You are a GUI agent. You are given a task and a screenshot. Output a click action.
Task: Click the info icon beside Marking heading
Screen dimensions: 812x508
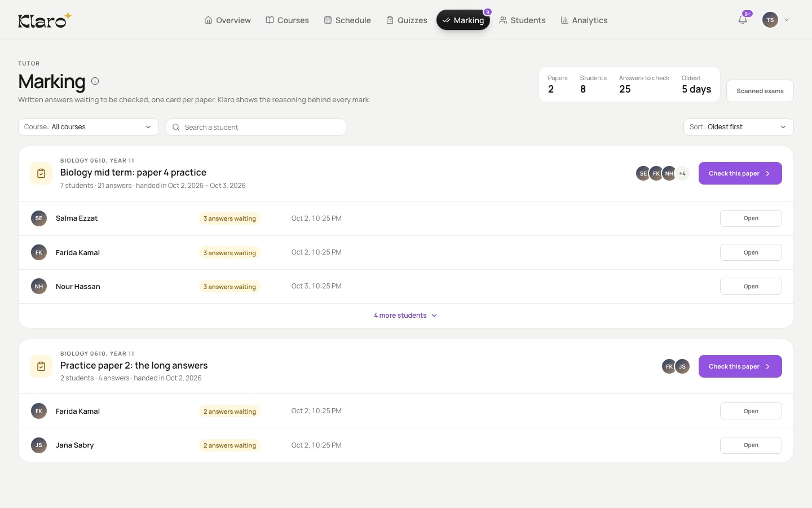click(95, 81)
